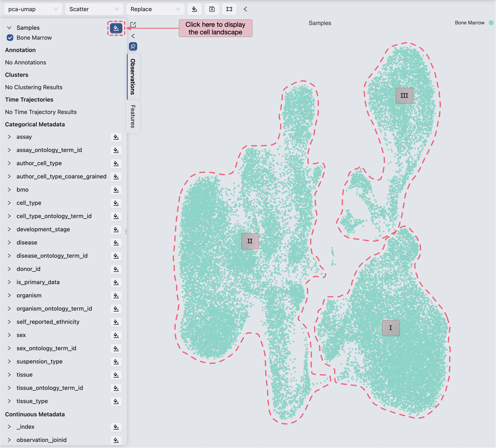
Task: Collapse the Samples section chevron
Action: point(9,28)
